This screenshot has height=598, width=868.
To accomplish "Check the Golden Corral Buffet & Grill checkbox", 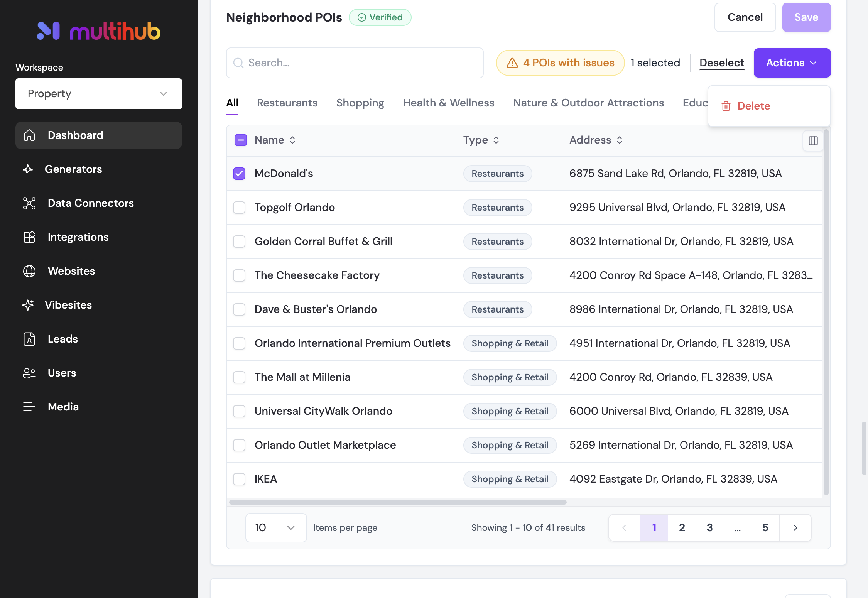I will point(239,242).
